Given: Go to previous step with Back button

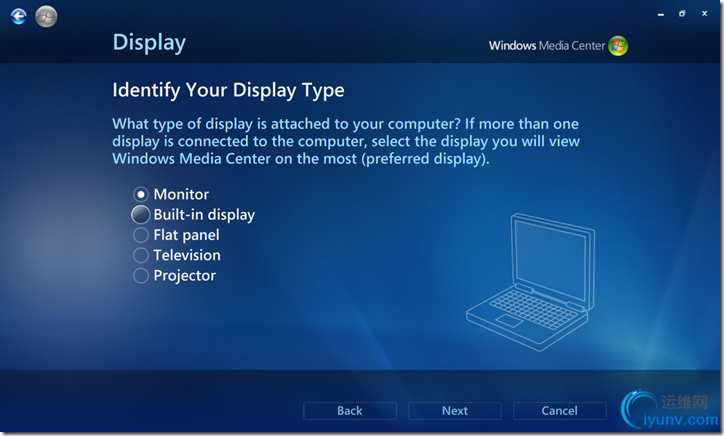Looking at the screenshot, I should click(350, 411).
